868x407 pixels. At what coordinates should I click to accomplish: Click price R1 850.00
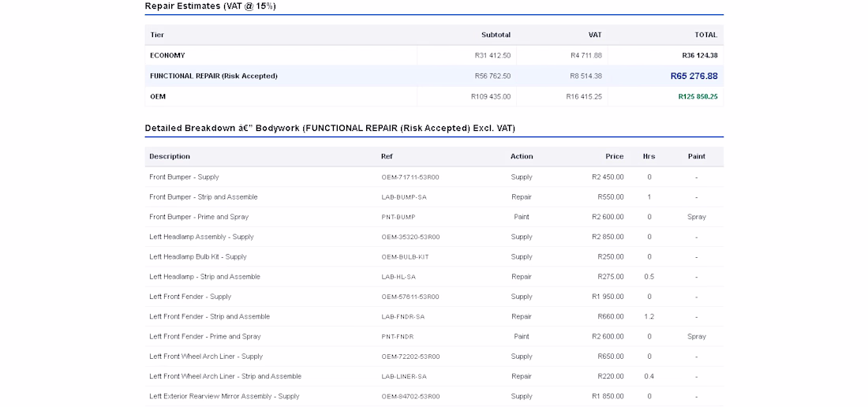(x=608, y=396)
